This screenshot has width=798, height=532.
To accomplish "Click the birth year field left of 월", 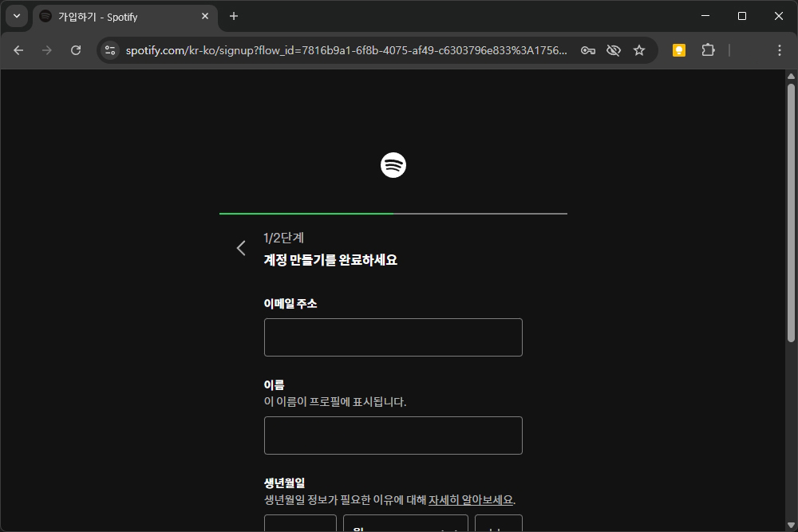I will [x=300, y=523].
